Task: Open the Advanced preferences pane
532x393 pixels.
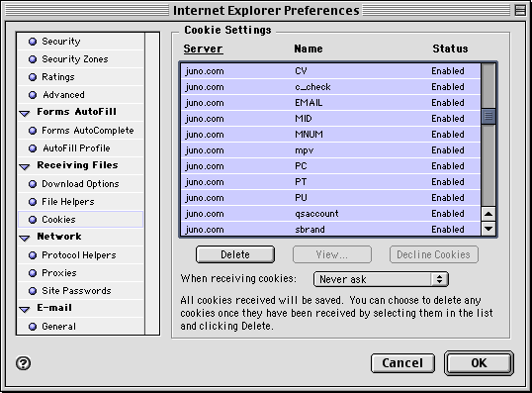Action: click(80, 95)
